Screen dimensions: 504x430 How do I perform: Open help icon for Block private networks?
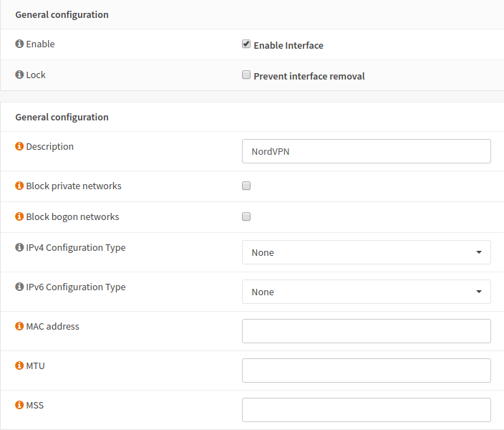[x=19, y=186]
